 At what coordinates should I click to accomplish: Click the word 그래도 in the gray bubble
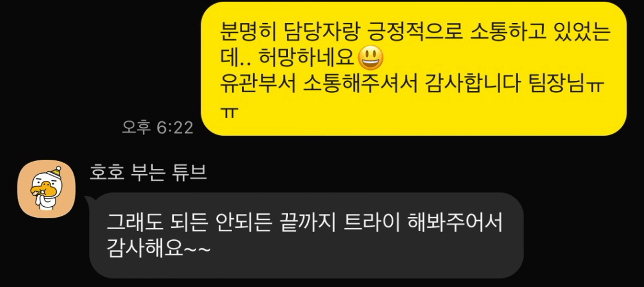pyautogui.click(x=131, y=223)
